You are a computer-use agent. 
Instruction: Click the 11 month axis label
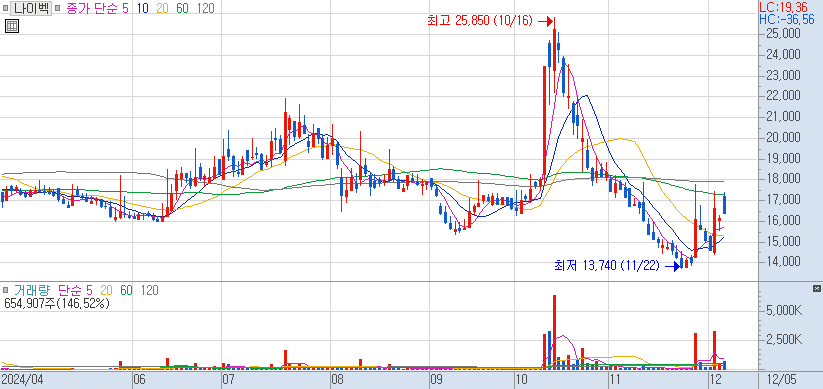pyautogui.click(x=615, y=380)
